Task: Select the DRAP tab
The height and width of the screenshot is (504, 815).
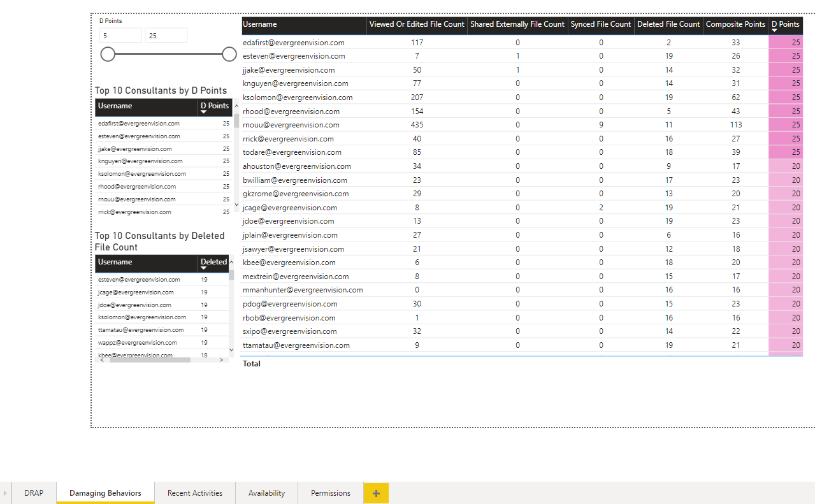Action: click(x=33, y=493)
